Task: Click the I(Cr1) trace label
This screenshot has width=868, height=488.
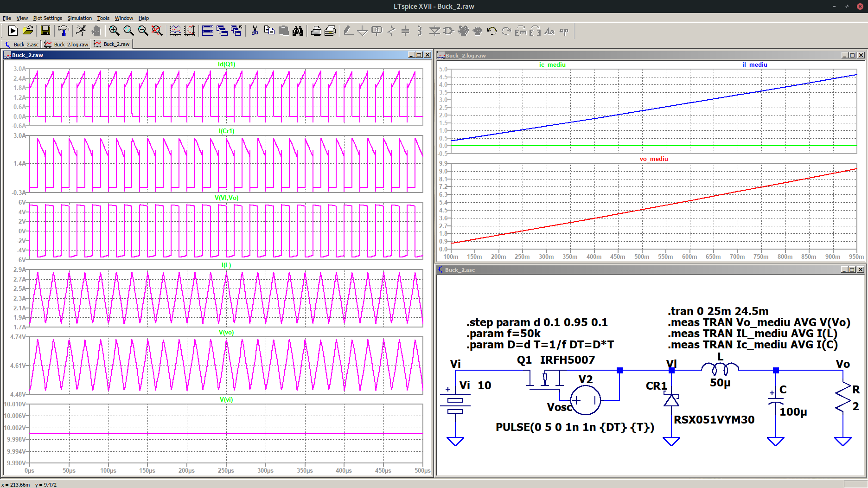Action: (226, 131)
